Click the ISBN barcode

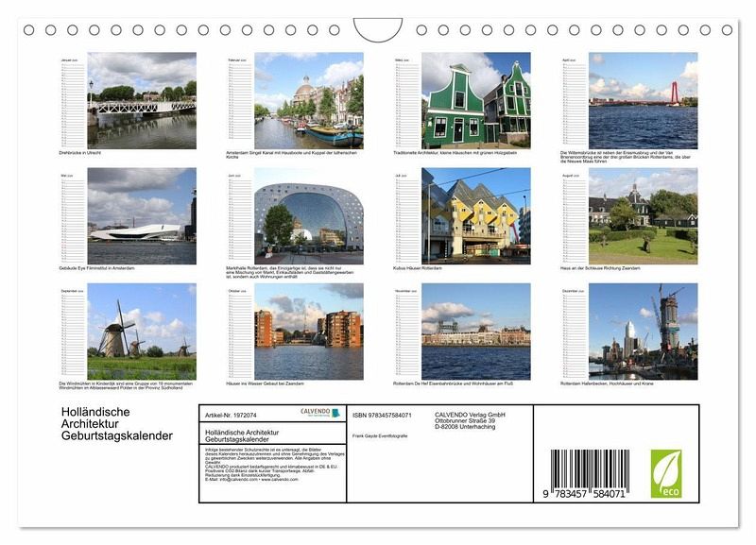[x=588, y=473]
